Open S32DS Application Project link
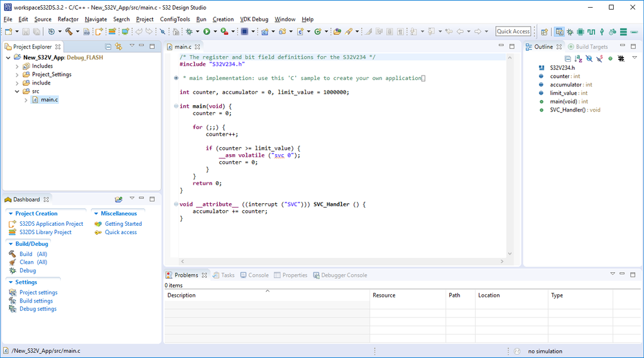Screen dimensions: 644x358 pos(51,224)
